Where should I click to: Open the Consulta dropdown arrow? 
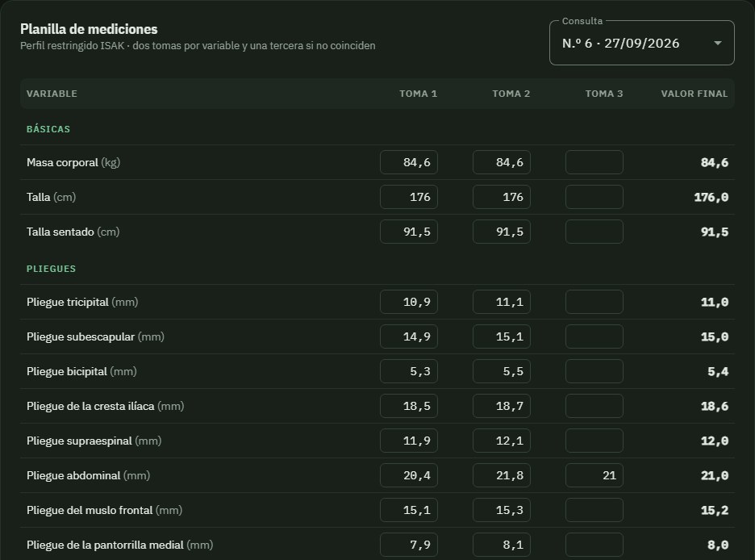click(717, 44)
